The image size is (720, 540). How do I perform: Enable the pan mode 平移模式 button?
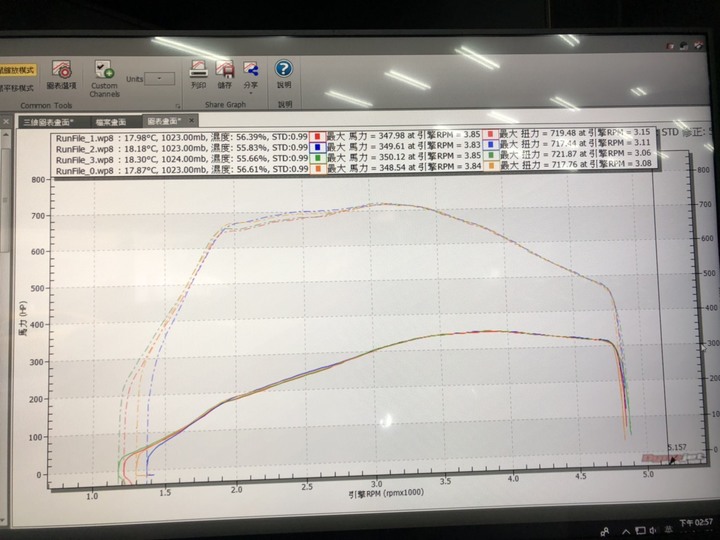pyautogui.click(x=17, y=88)
